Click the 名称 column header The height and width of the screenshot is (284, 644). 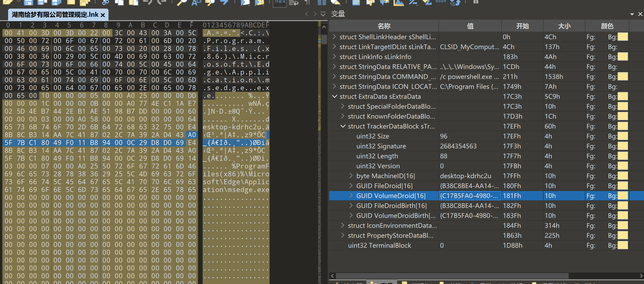click(x=384, y=26)
